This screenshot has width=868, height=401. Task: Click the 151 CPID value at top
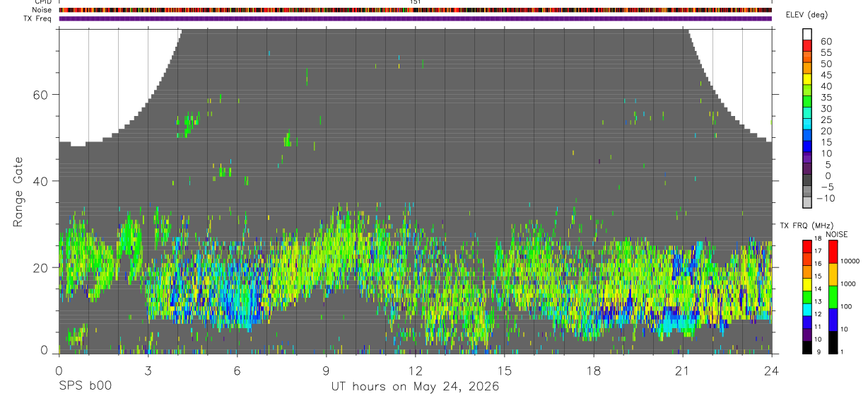[416, 2]
